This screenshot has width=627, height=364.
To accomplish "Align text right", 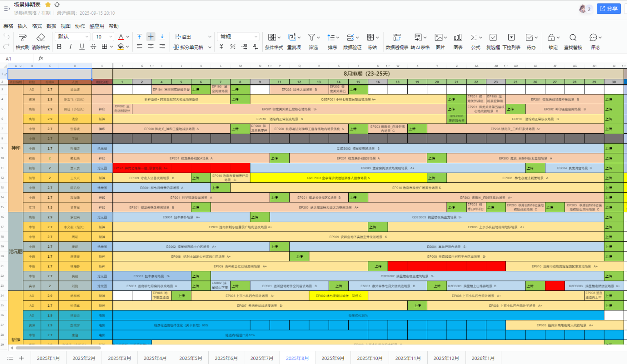I will pyautogui.click(x=162, y=47).
